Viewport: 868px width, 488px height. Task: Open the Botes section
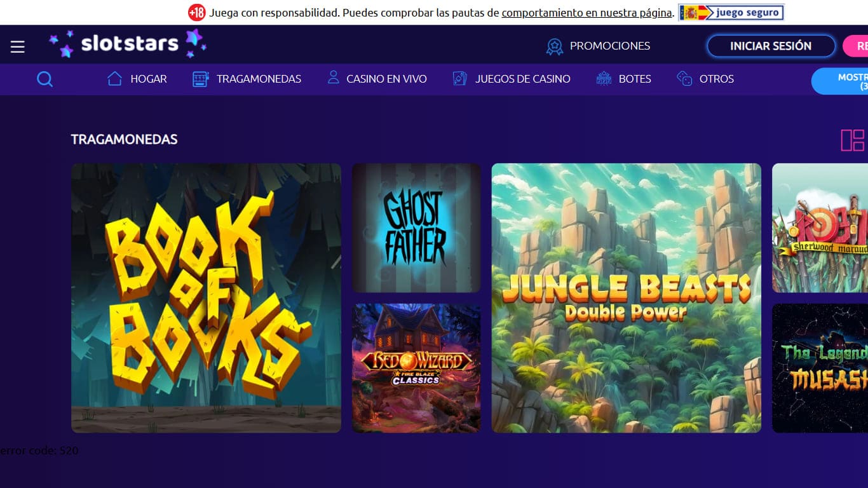pyautogui.click(x=623, y=79)
